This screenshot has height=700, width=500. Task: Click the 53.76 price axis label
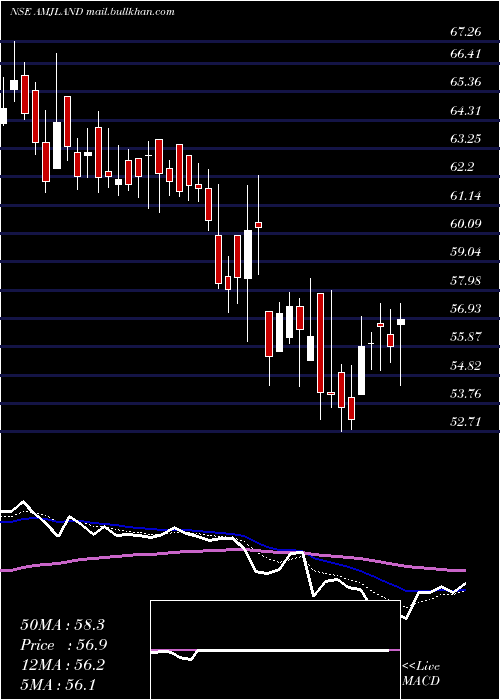pos(466,394)
